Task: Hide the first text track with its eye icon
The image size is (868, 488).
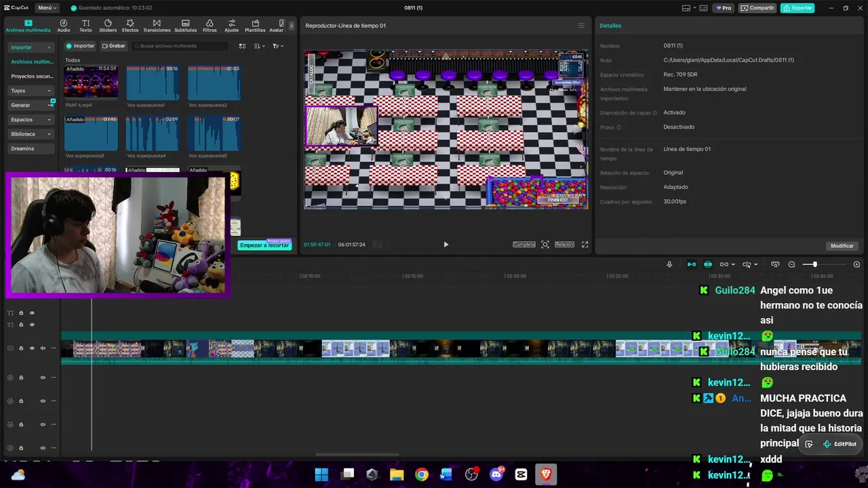Action: [32, 313]
